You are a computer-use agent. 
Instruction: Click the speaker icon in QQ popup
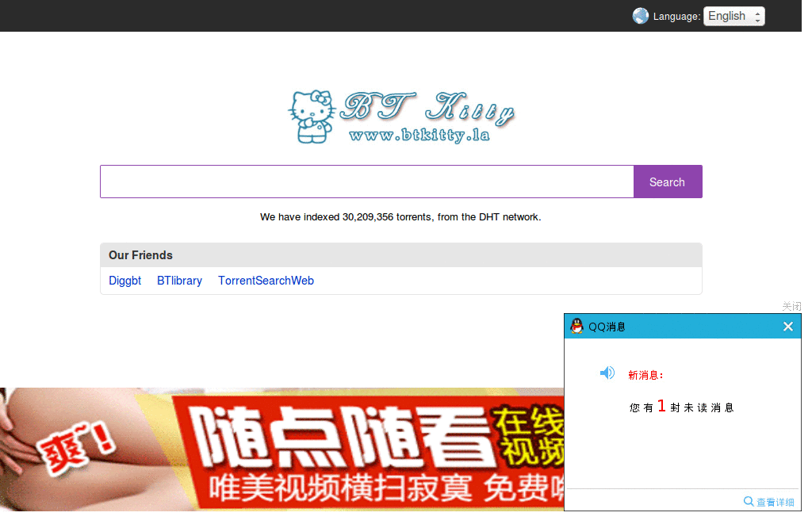(x=607, y=373)
